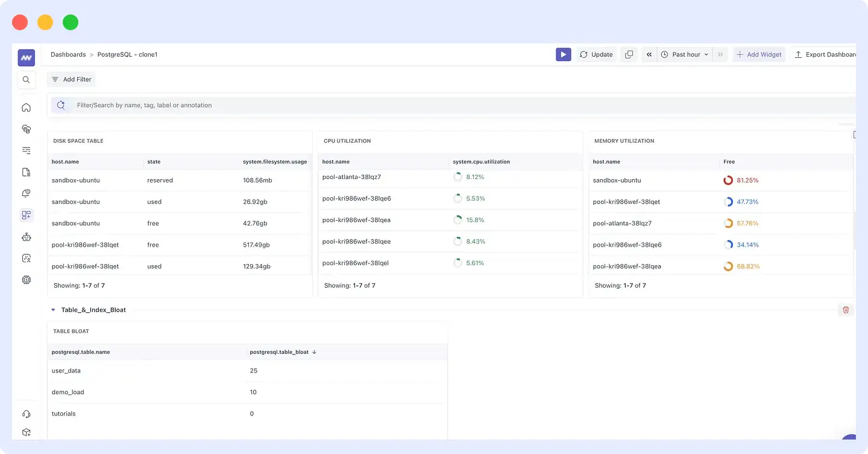Click the reserved state cell
The image size is (868, 454).
point(160,180)
